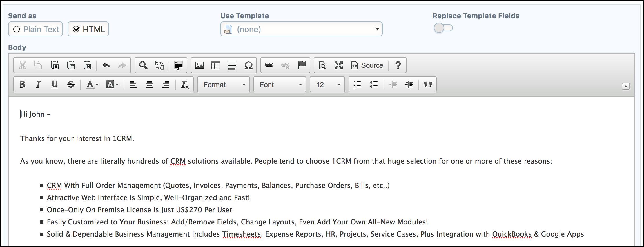Viewport: 644px width, 247px height.
Task: Toggle Strikethrough formatting
Action: pos(71,84)
